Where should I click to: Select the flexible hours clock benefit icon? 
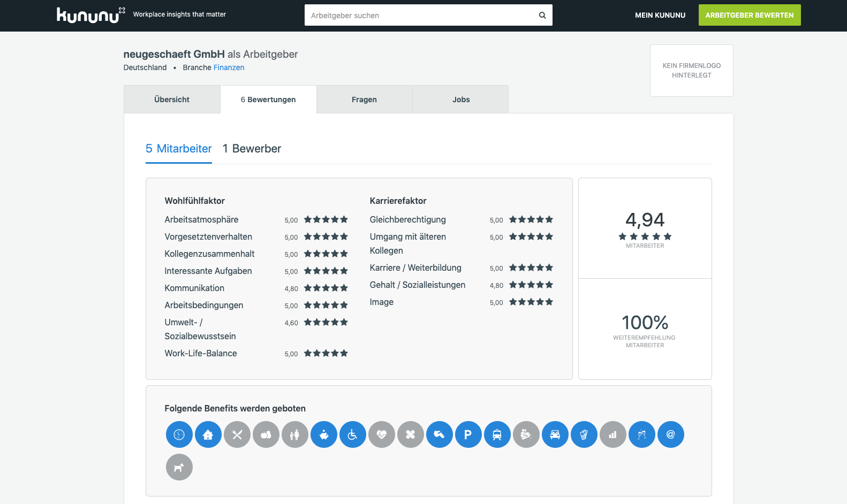(x=179, y=434)
